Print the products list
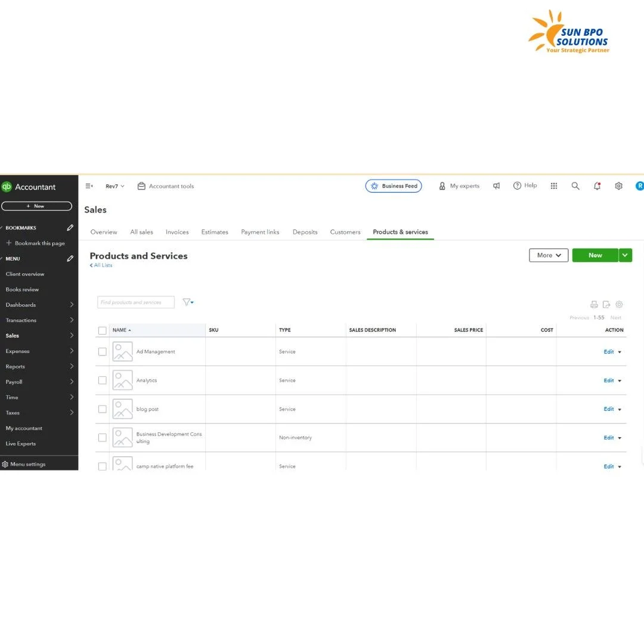Screen dimensions: 644x644 coord(594,304)
